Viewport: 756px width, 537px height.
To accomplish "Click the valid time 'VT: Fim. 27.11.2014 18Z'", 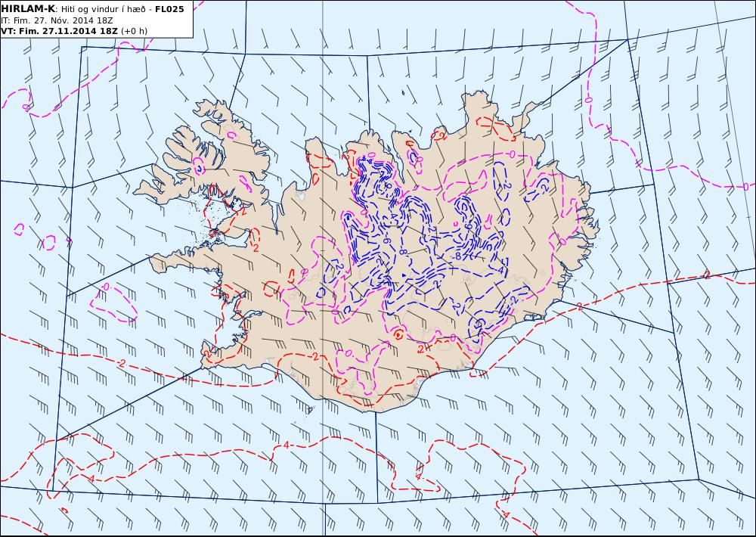I will click(x=59, y=31).
